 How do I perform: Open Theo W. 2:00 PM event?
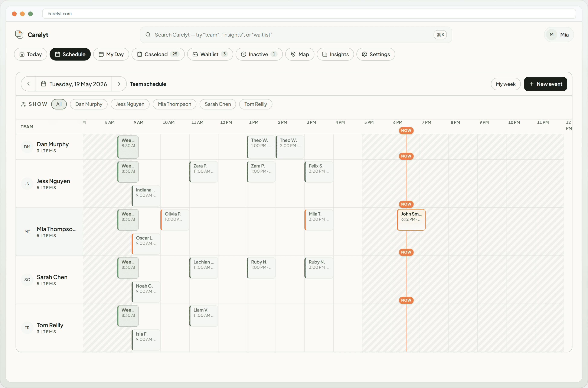(290, 147)
